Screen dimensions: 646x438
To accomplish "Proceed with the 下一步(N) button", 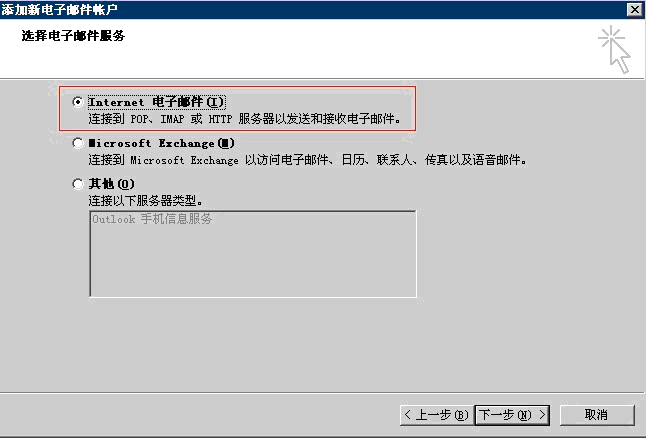I will click(512, 415).
